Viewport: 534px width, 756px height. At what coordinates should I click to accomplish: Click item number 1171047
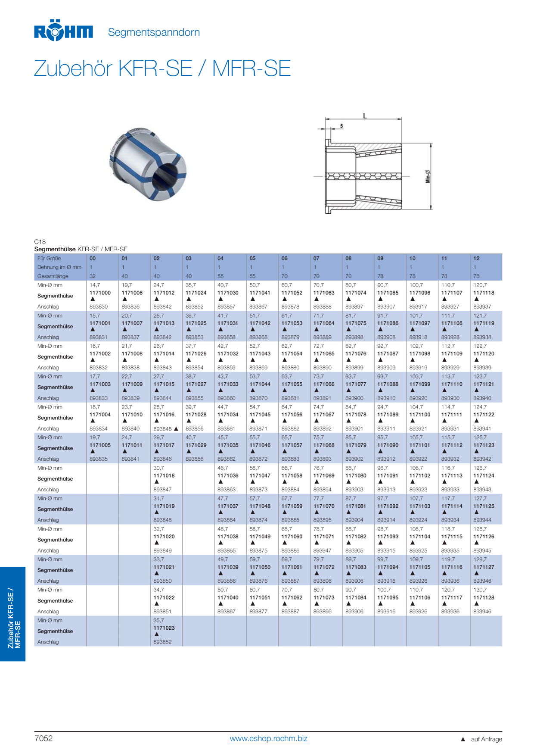point(260,475)
